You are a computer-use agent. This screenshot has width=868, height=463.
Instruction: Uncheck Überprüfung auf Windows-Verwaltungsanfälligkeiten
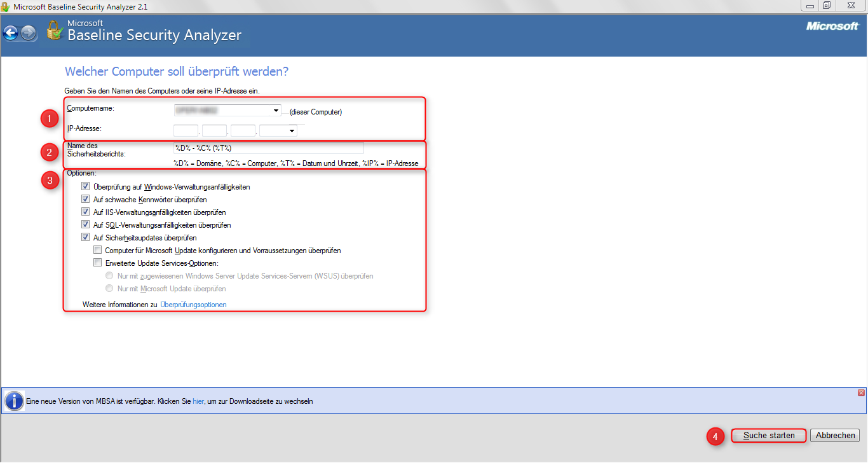[x=86, y=187]
